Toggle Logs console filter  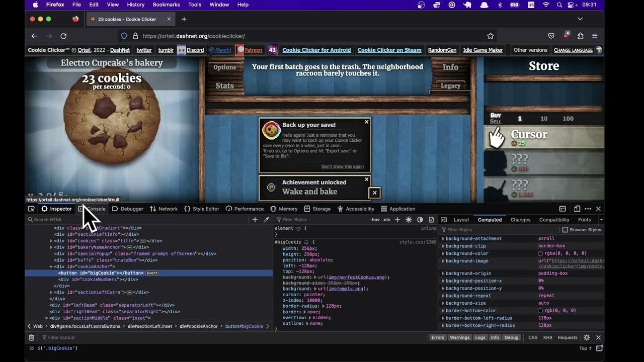[x=480, y=337]
